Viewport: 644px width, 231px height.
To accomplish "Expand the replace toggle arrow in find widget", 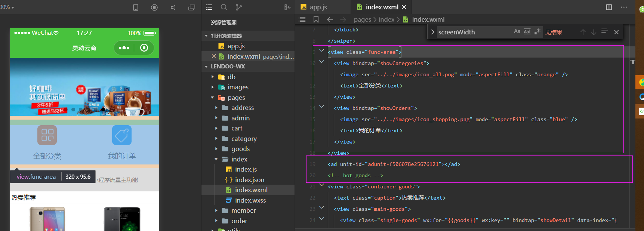I will tap(432, 32).
